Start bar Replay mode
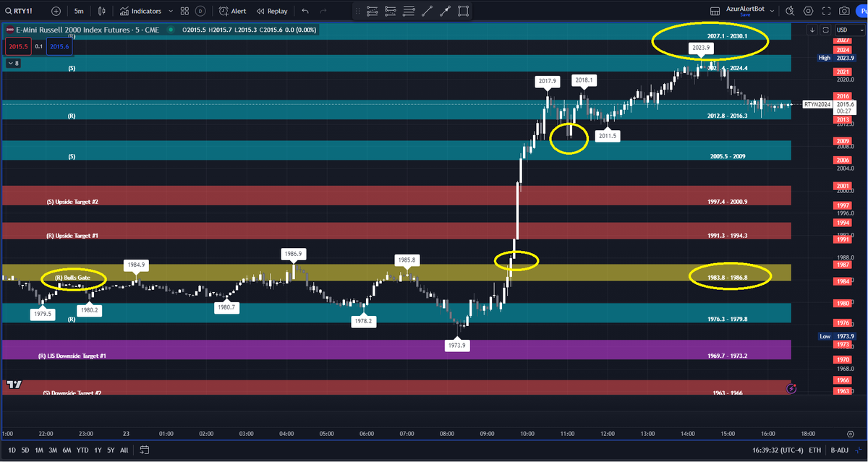The width and height of the screenshot is (868, 462). coord(272,11)
